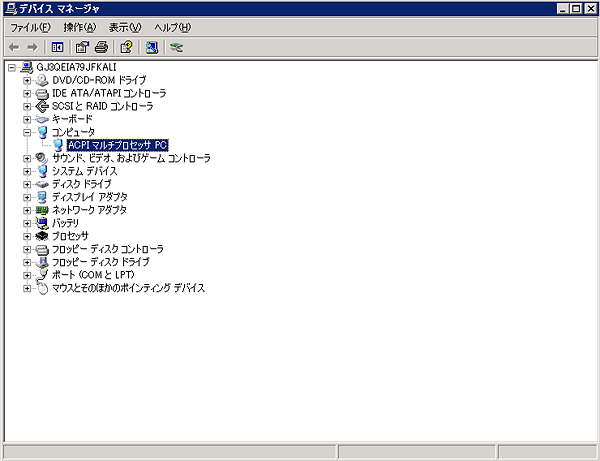This screenshot has height=461, width=600.
Task: Click the Print toolbar icon
Action: pyautogui.click(x=100, y=47)
